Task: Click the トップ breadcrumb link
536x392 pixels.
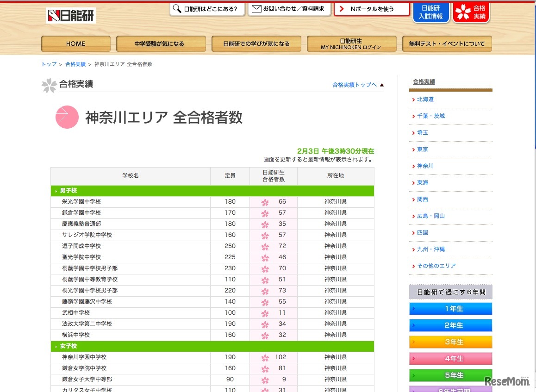Action: pos(49,64)
